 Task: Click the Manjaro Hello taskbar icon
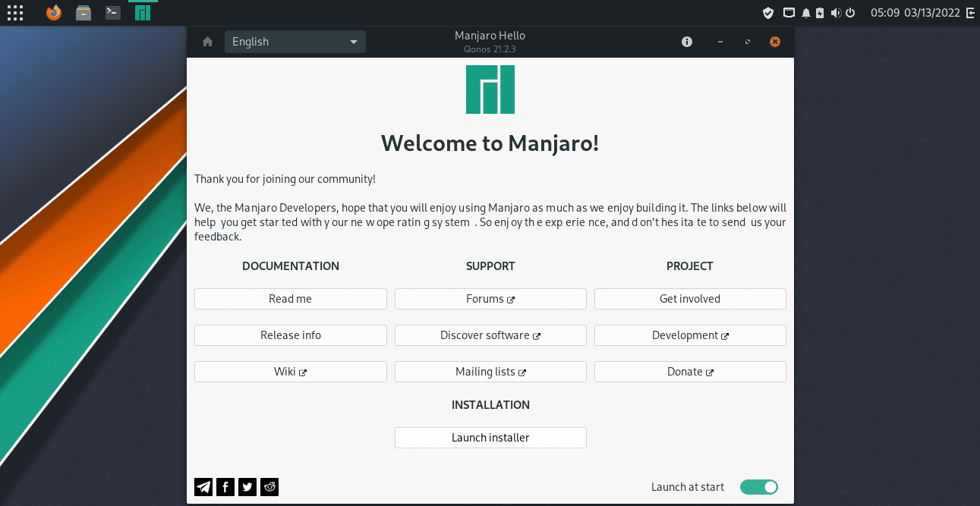143,12
